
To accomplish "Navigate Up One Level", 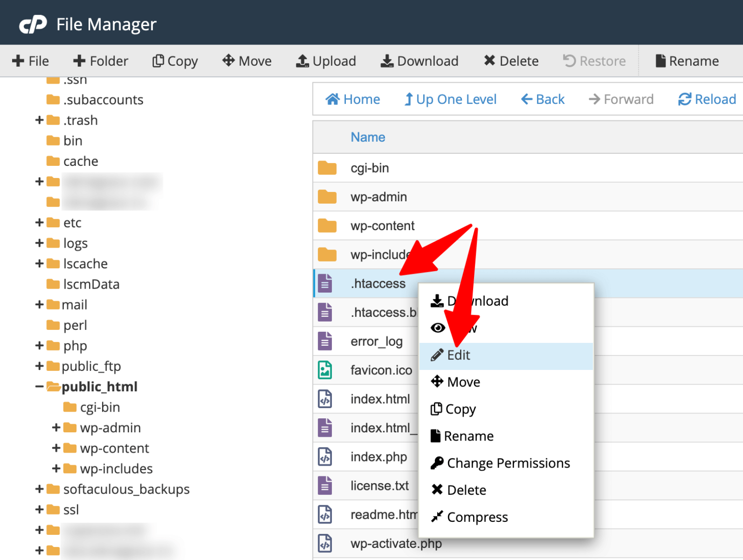I will click(450, 99).
